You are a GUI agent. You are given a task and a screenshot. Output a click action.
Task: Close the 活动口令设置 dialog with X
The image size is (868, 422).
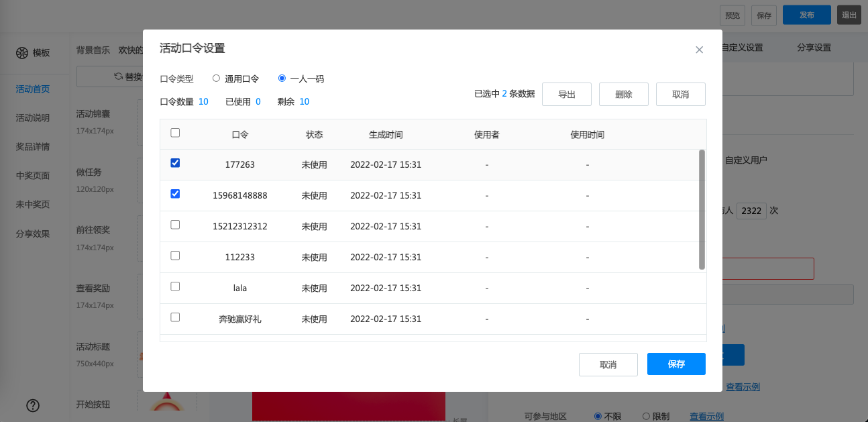pos(699,50)
